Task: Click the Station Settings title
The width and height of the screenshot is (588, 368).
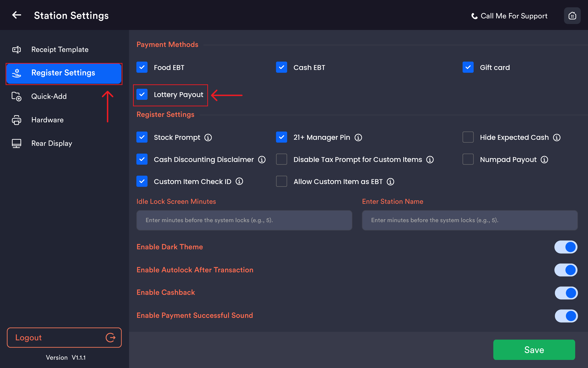Action: click(x=71, y=16)
